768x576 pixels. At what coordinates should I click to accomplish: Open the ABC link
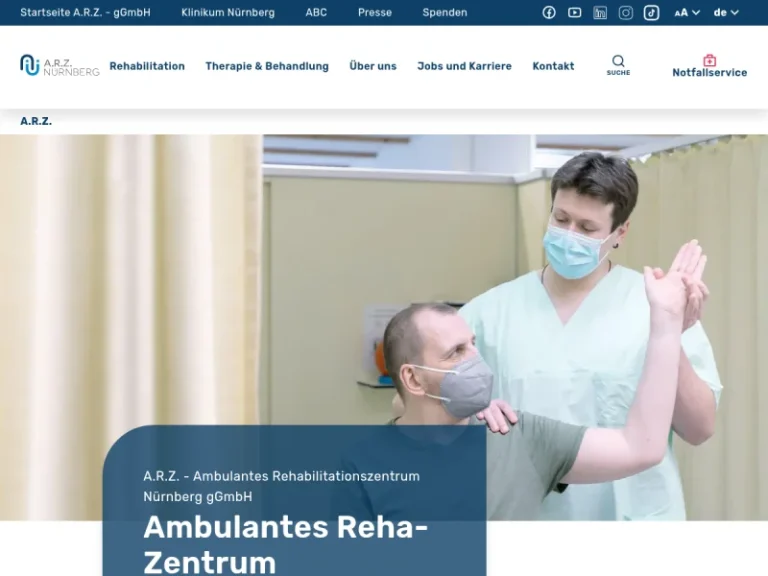[x=316, y=13]
